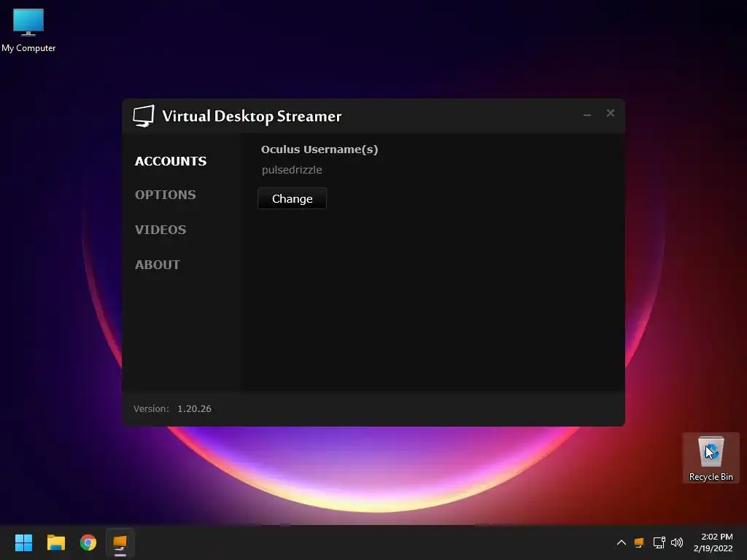Click the Oculus Username(s) heading
Screen dimensions: 747x560
[x=320, y=149]
